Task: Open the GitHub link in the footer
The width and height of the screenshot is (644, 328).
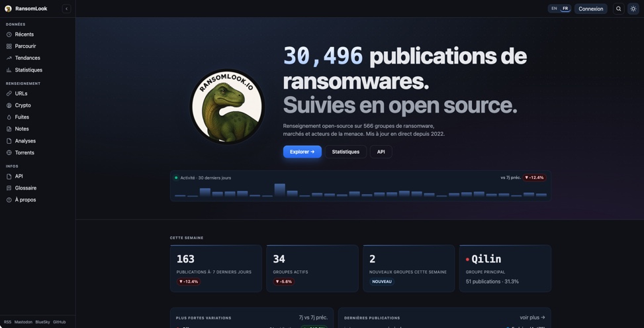Action: [59, 322]
